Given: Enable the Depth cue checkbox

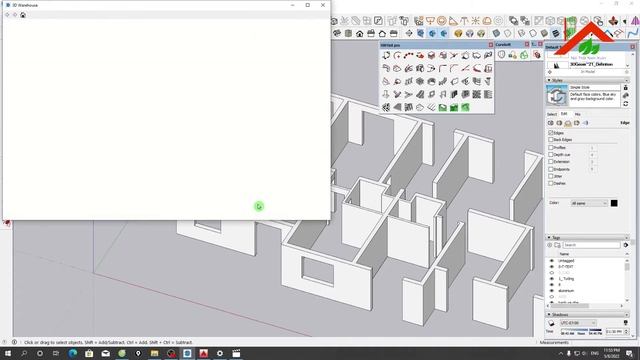Looking at the screenshot, I should (x=551, y=155).
